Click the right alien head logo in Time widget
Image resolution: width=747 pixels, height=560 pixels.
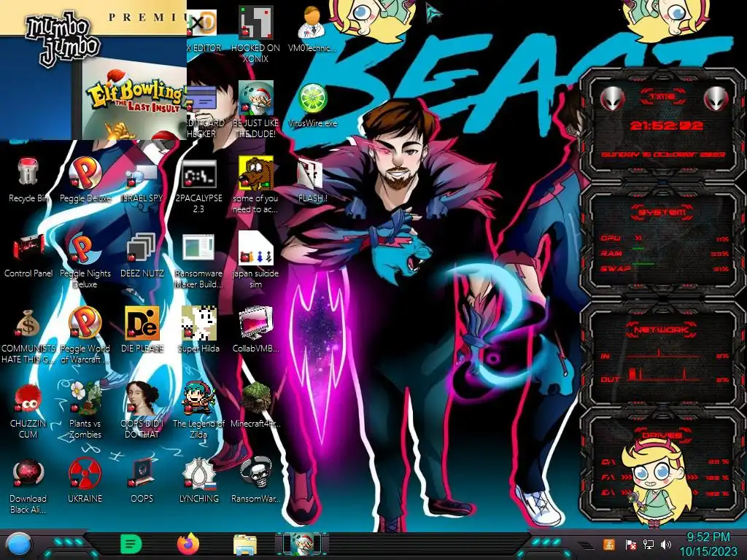pos(716,99)
